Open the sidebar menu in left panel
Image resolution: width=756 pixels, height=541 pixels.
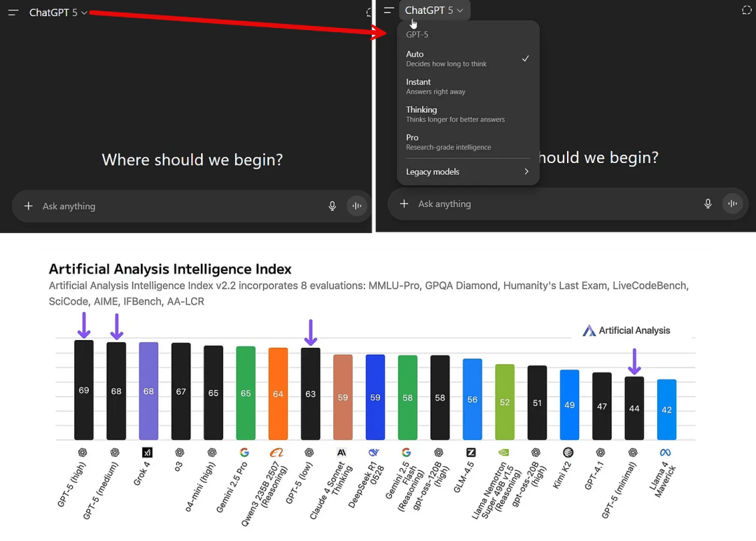(x=13, y=13)
